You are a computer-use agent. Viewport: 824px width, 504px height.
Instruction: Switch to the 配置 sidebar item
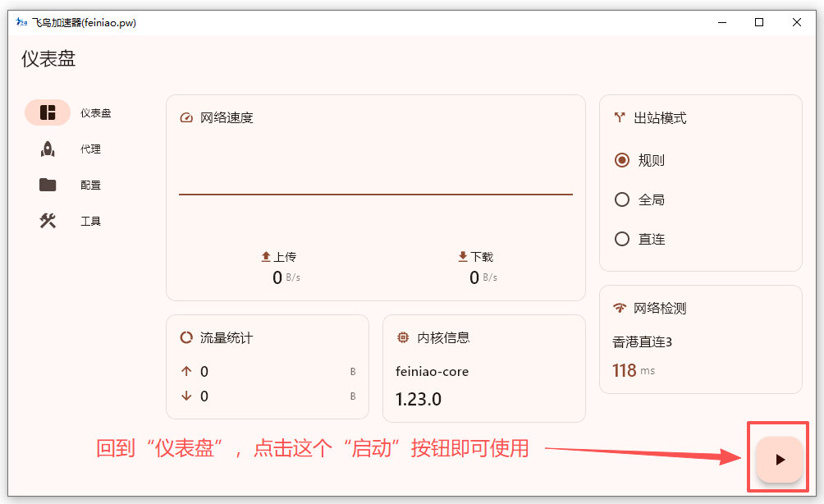[90, 186]
